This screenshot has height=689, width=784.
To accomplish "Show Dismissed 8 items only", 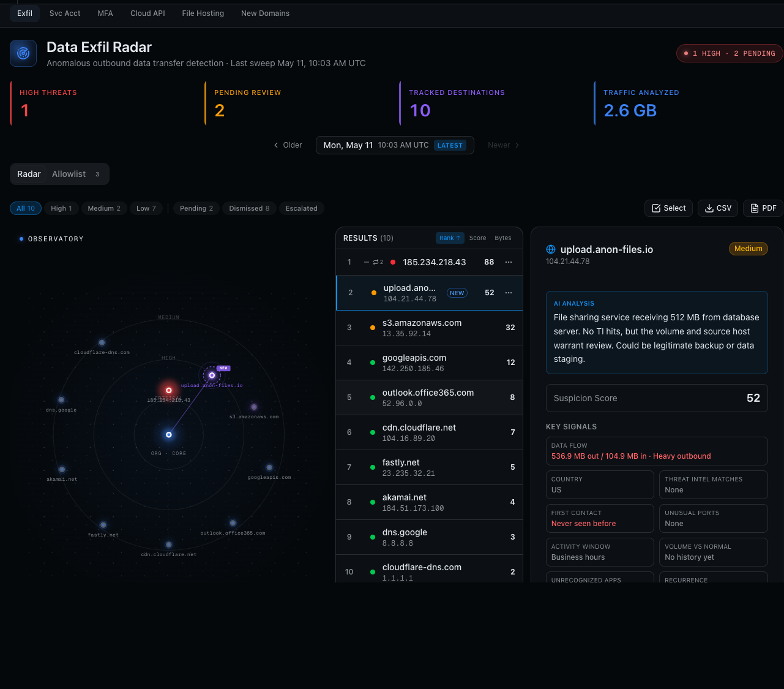I will tap(249, 208).
